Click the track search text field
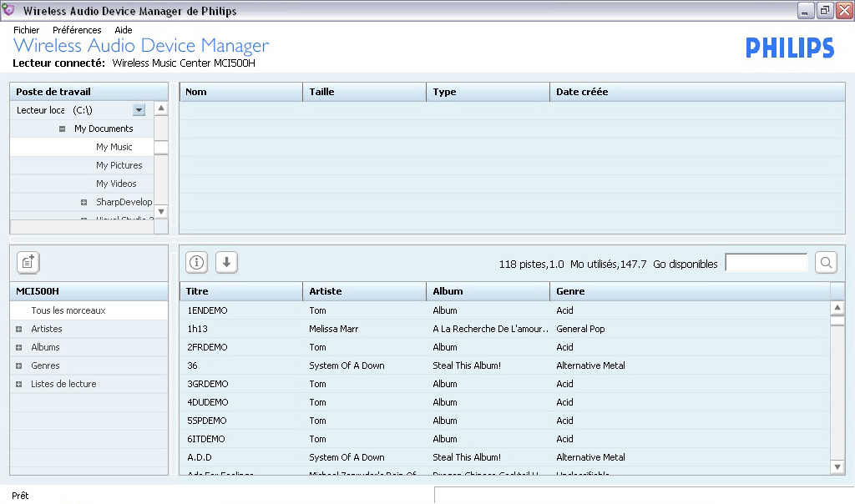The height and width of the screenshot is (504, 855). pos(766,263)
